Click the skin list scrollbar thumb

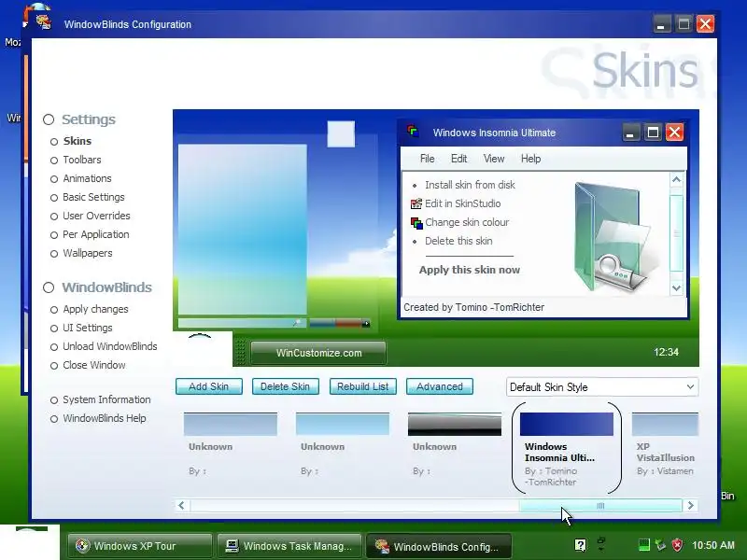[x=600, y=506]
